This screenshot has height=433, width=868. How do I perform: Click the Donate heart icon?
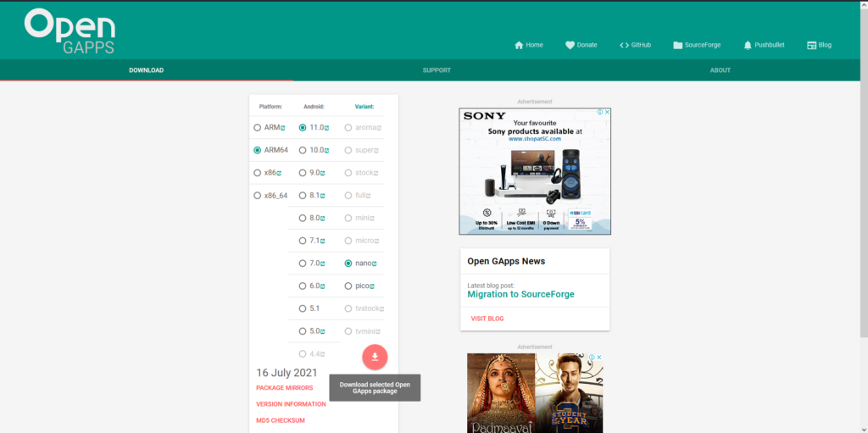tap(570, 46)
